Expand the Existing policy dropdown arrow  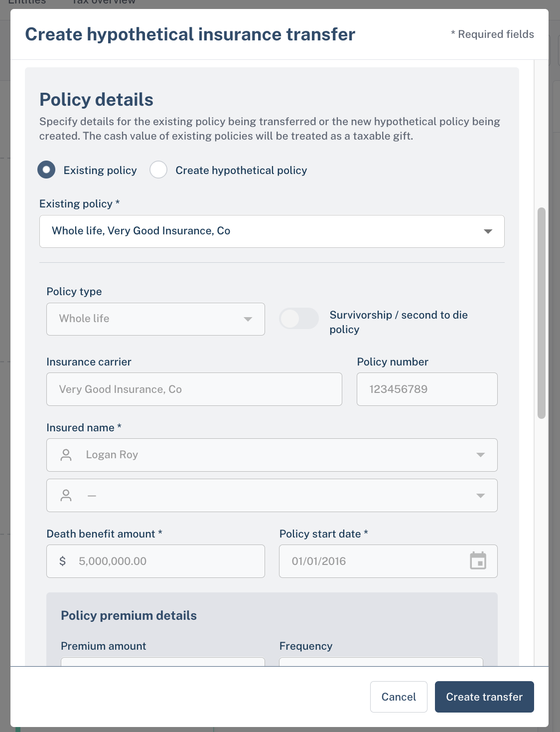[488, 231]
